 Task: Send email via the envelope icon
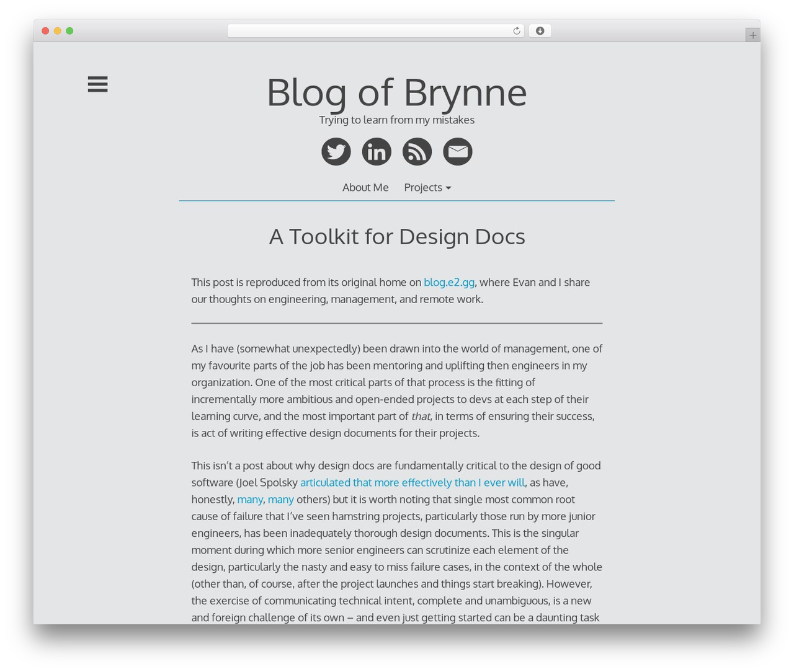(458, 151)
